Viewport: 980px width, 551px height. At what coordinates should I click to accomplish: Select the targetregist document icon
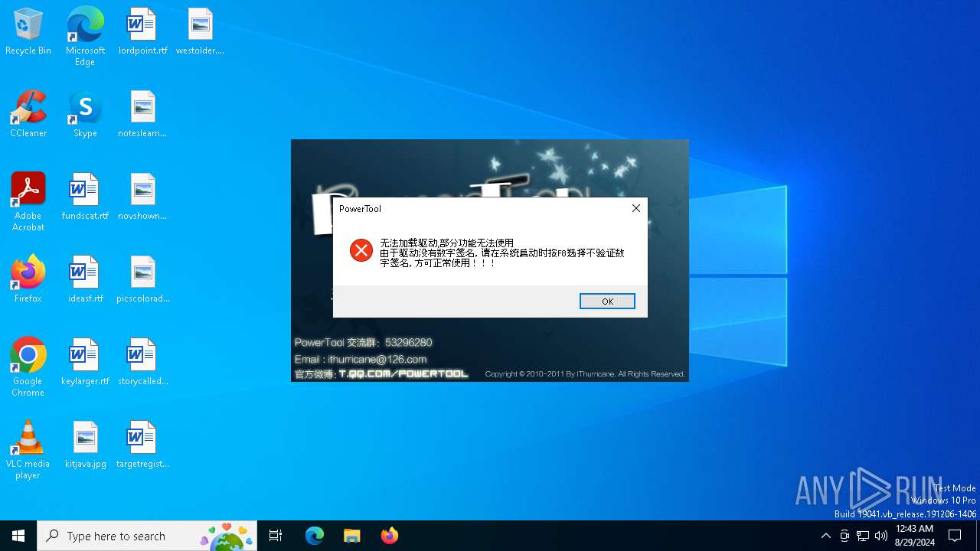[x=142, y=445]
